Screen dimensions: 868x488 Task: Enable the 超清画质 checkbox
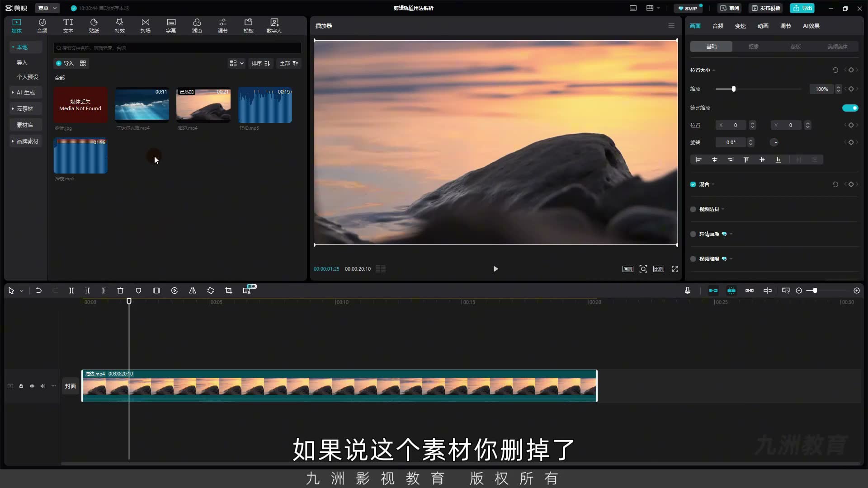[693, 234]
